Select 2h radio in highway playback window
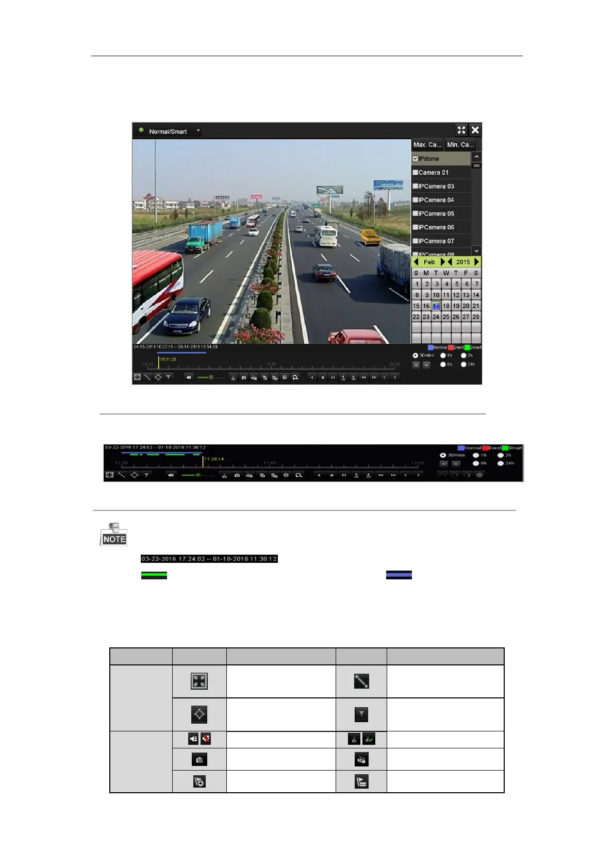Viewport: 614px width, 868px height. pyautogui.click(x=463, y=355)
